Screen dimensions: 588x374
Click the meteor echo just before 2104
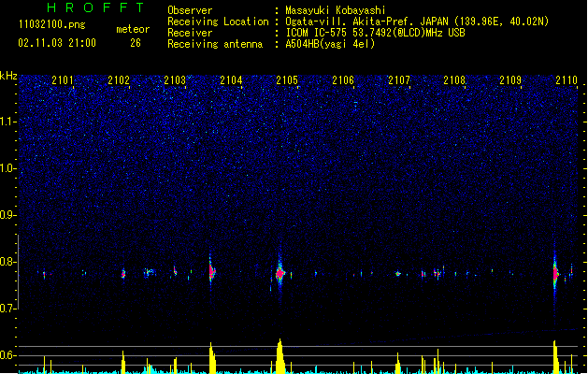click(212, 271)
